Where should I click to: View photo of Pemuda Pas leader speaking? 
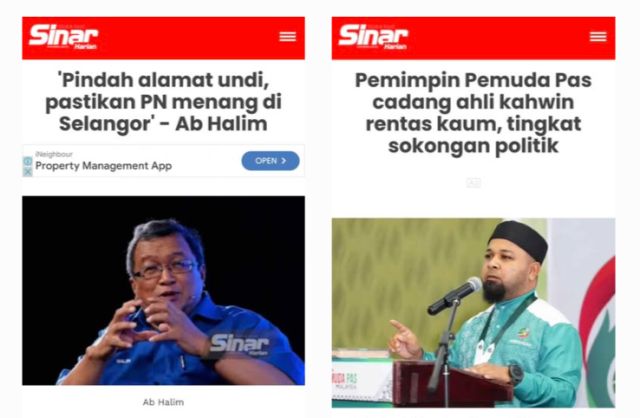pyautogui.click(x=473, y=313)
